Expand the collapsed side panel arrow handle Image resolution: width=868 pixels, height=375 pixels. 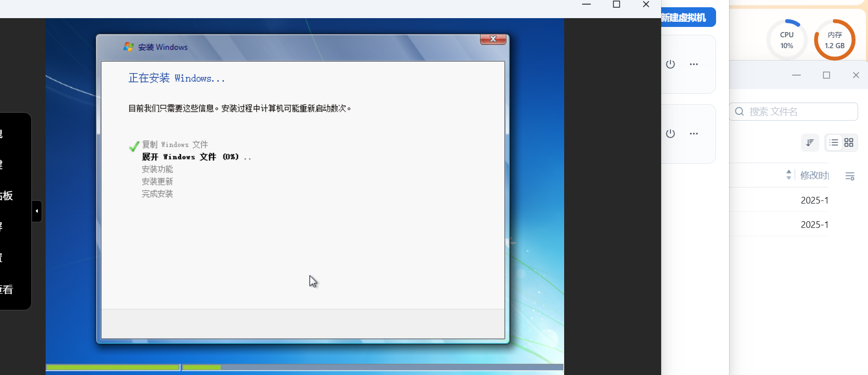coord(37,211)
